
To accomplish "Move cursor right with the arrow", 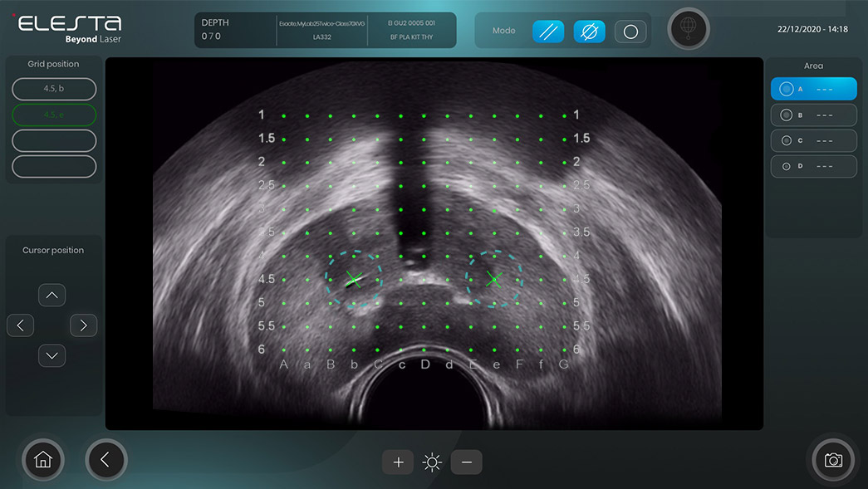I will pyautogui.click(x=83, y=325).
